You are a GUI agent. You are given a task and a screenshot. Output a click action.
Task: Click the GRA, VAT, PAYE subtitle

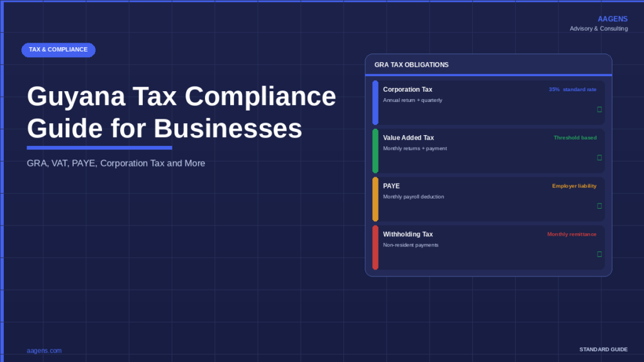116,163
